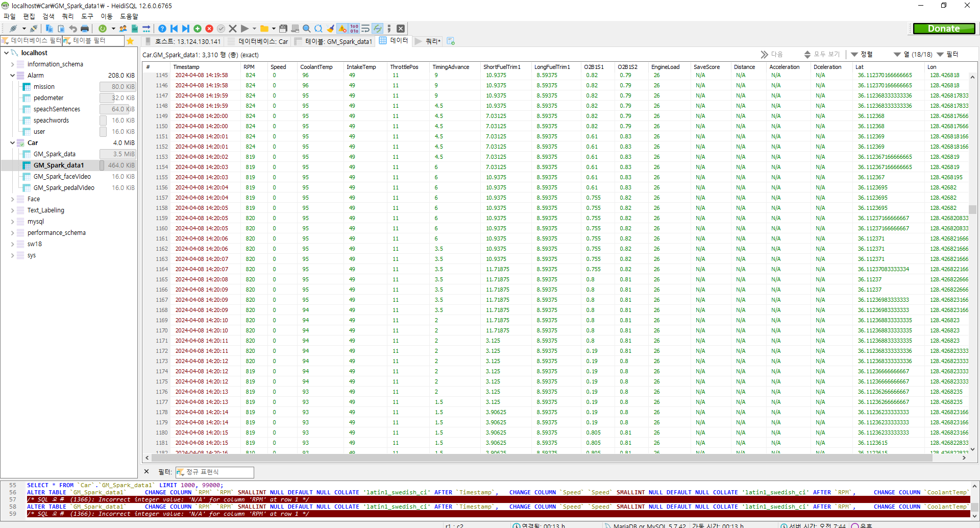This screenshot has height=528, width=980.
Task: Expand the performance_schema database node
Action: click(12, 233)
